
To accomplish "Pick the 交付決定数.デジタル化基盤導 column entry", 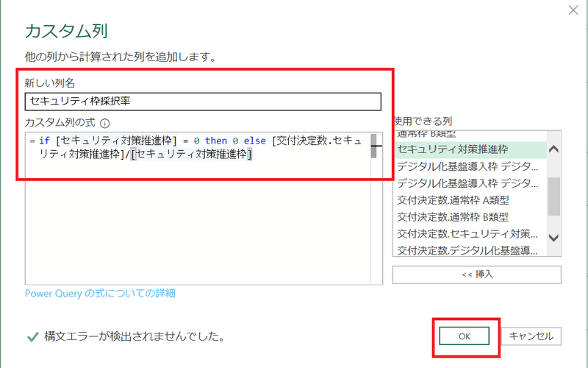I will point(467,251).
